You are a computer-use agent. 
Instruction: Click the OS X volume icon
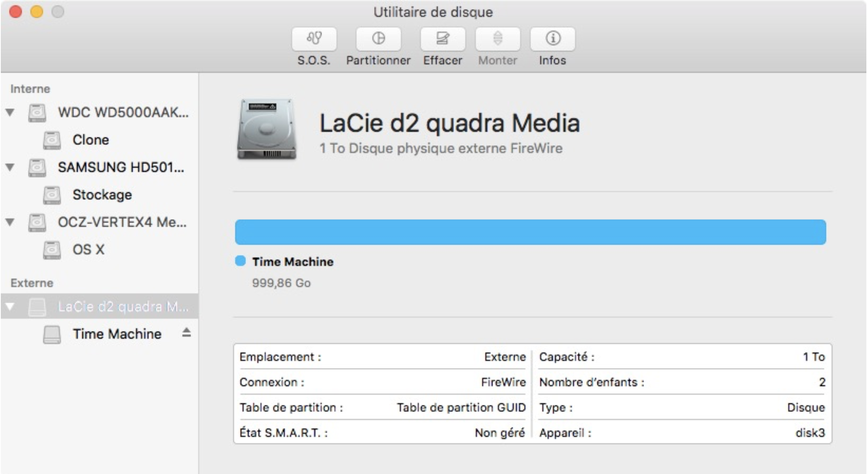coord(52,250)
